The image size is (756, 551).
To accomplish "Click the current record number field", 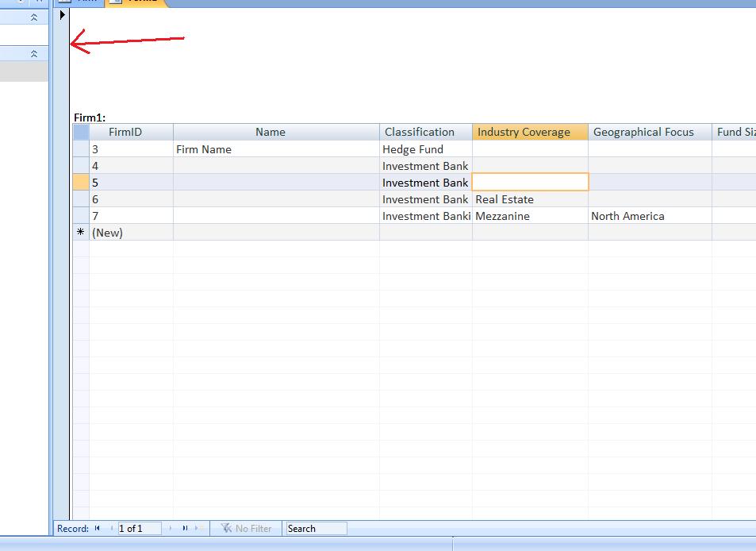I will click(x=139, y=528).
